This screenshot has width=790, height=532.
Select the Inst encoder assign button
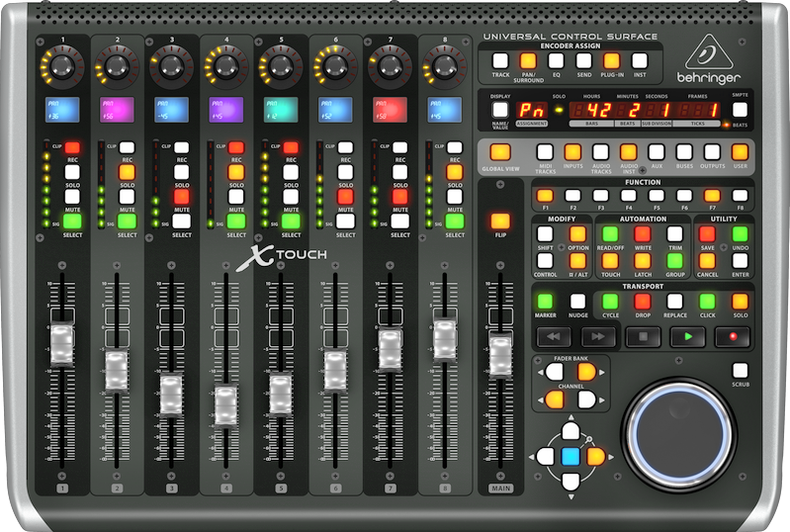(640, 61)
